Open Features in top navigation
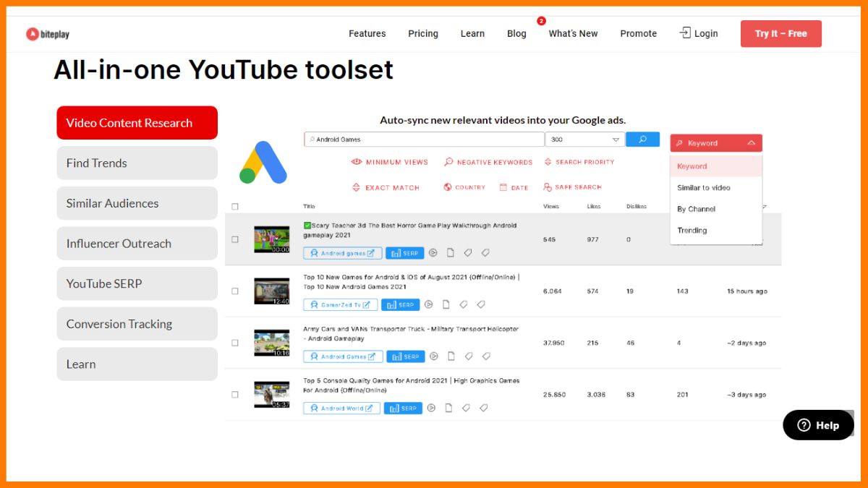Image resolution: width=868 pixels, height=488 pixels. [367, 33]
